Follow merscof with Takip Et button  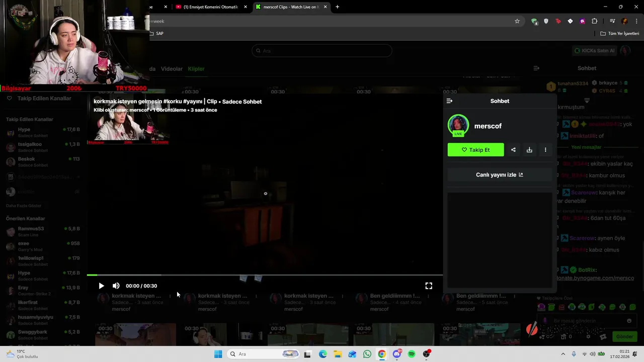(475, 150)
